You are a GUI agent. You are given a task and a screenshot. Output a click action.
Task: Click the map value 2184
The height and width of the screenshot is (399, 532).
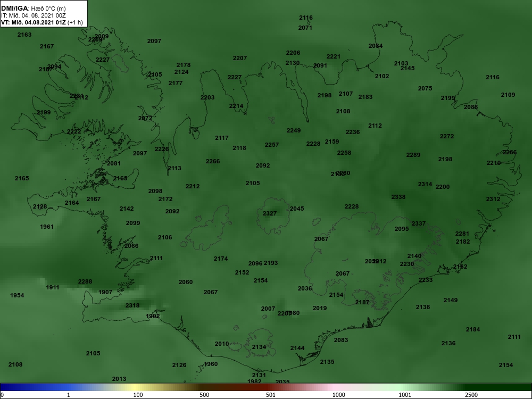click(x=473, y=329)
